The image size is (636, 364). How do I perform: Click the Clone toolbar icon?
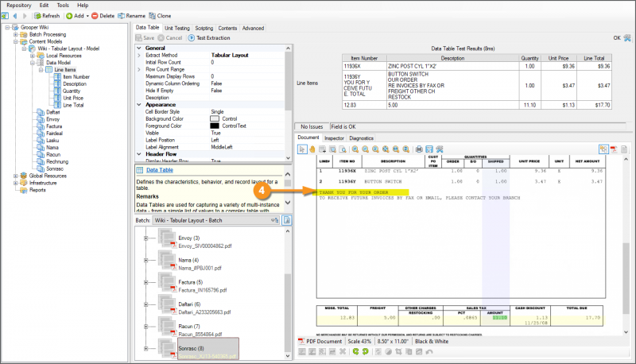pos(152,16)
